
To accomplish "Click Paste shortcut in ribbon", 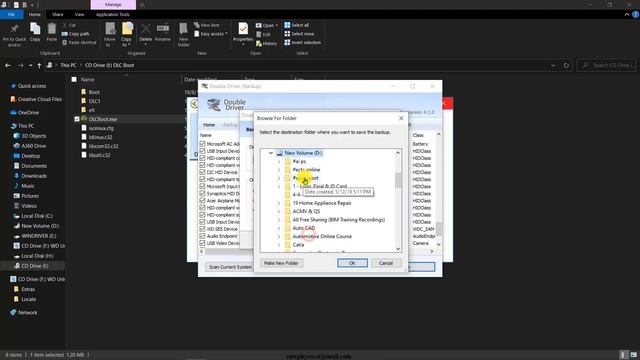I will coord(79,42).
